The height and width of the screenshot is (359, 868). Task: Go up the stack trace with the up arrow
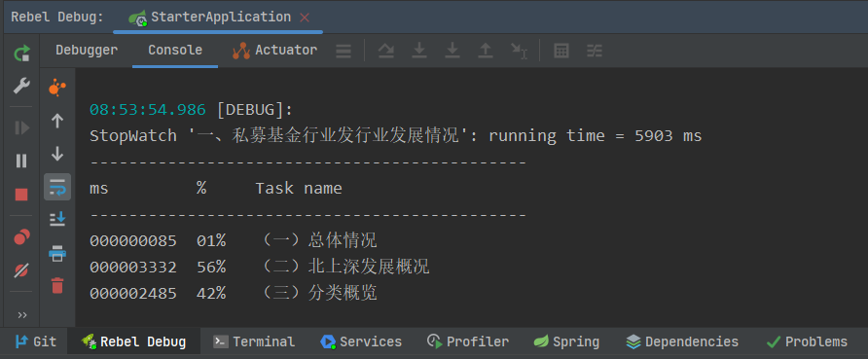57,121
